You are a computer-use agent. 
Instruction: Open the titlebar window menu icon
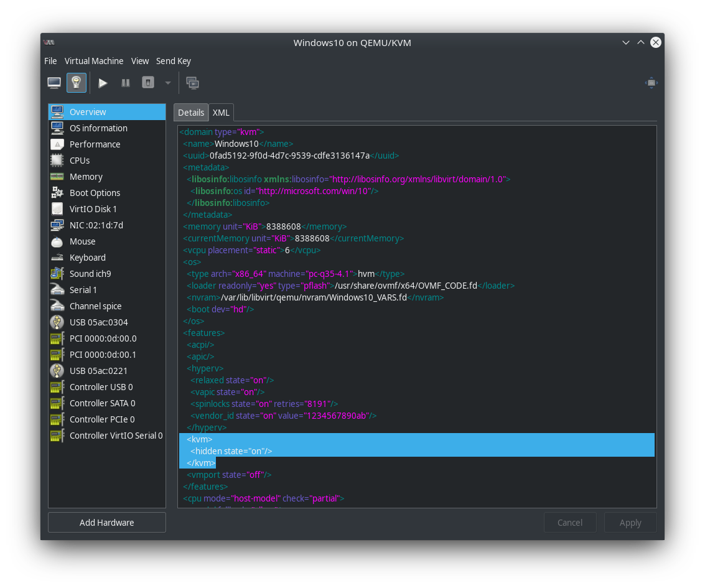(x=49, y=43)
